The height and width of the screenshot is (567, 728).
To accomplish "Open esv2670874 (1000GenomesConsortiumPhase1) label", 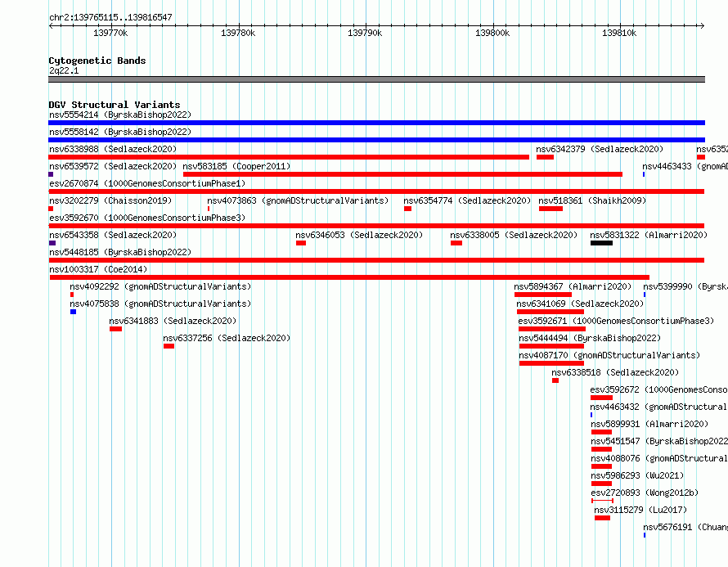I will tap(147, 183).
